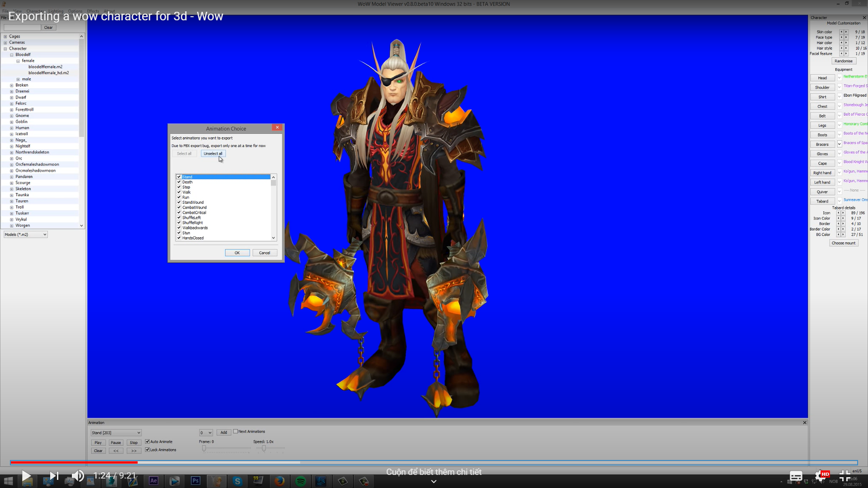
Task: Uncheck the Death animation checkbox
Action: [x=179, y=182]
